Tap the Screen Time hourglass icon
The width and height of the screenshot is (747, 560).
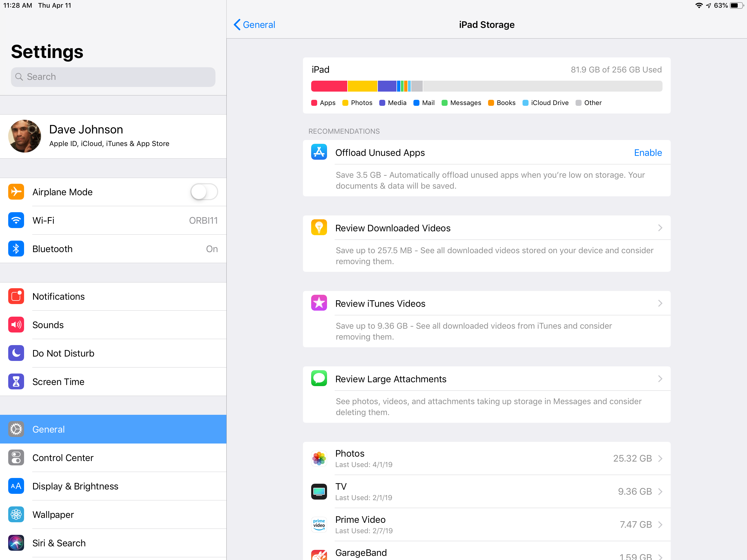pyautogui.click(x=16, y=382)
